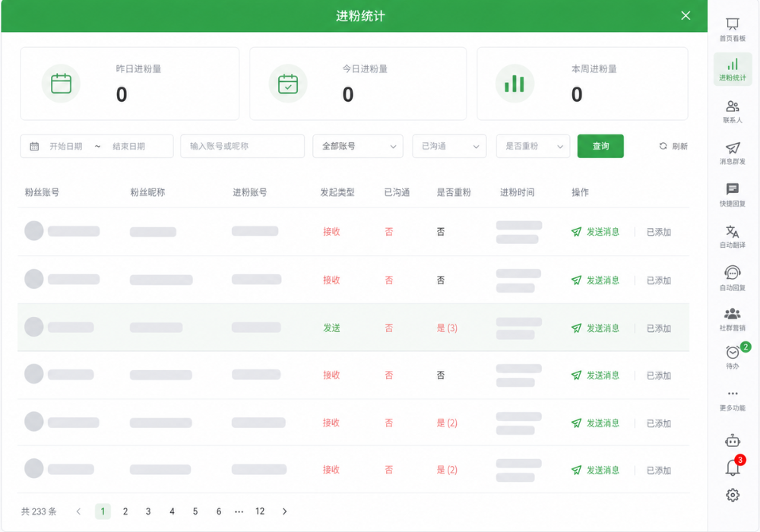Click the 结束日期 end date field
This screenshot has width=760, height=532.
(129, 147)
